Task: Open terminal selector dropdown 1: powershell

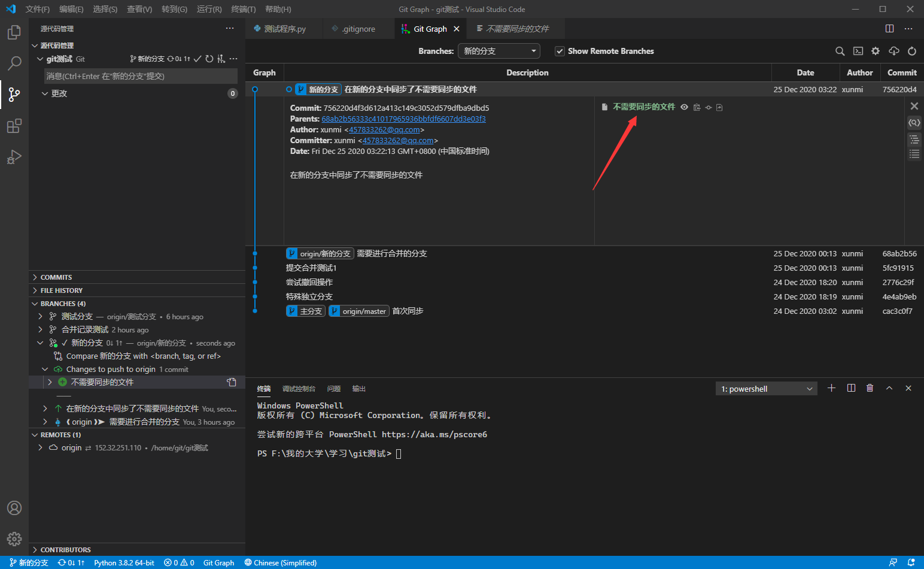Action: pos(766,389)
